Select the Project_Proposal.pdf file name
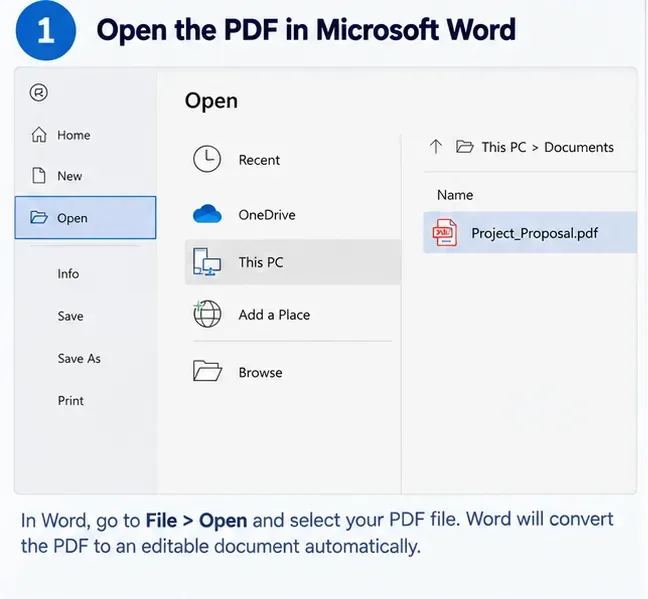Screen dimensions: 648x599 pos(534,233)
